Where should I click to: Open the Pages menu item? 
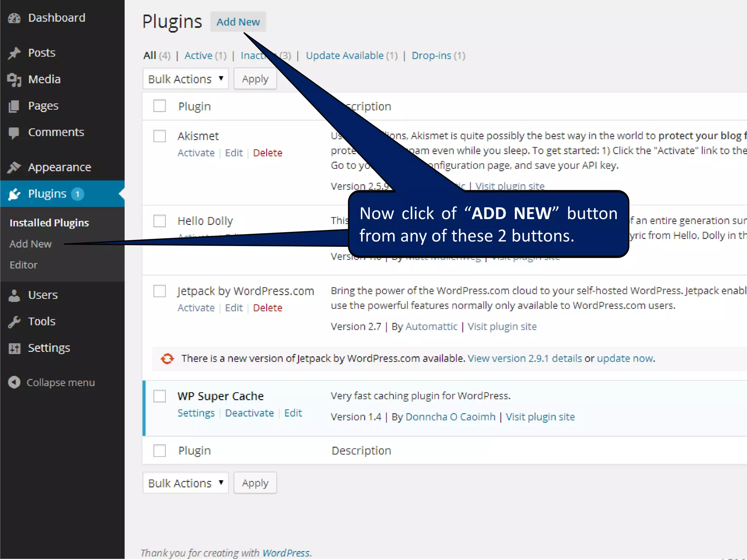click(43, 106)
